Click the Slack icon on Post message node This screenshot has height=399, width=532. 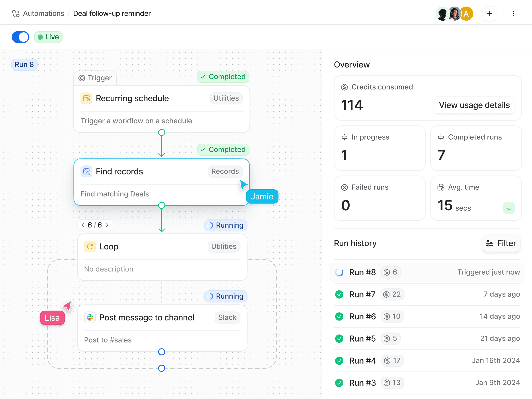[90, 317]
